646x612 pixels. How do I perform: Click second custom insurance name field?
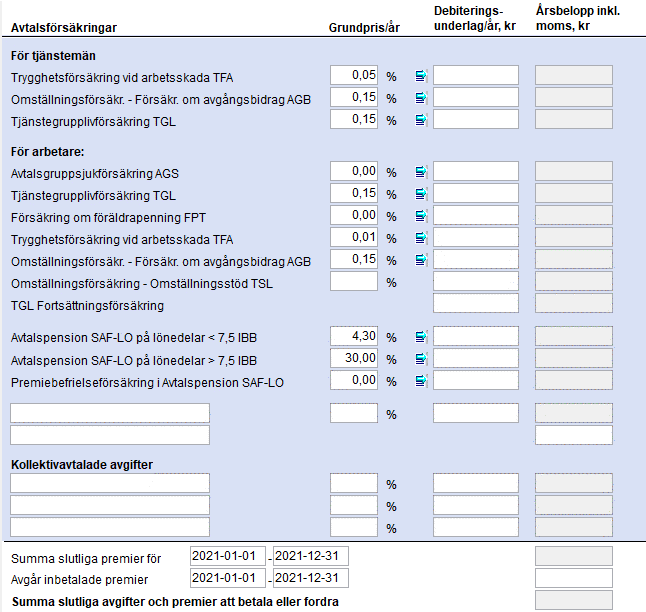point(110,435)
